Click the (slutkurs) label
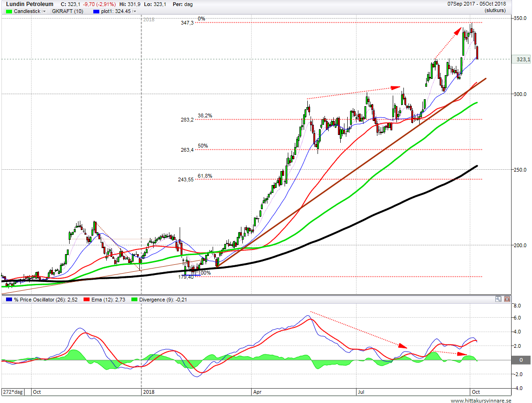The width and height of the screenshot is (532, 403). pyautogui.click(x=495, y=11)
